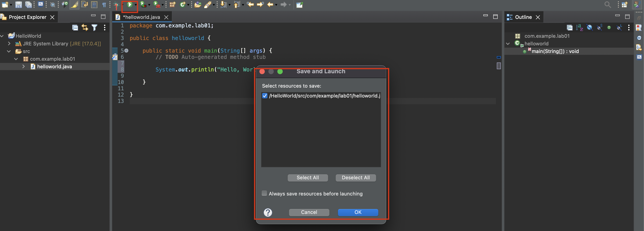Image resolution: width=644 pixels, height=231 pixels.
Task: Open the Outline view menu dots
Action: click(629, 28)
